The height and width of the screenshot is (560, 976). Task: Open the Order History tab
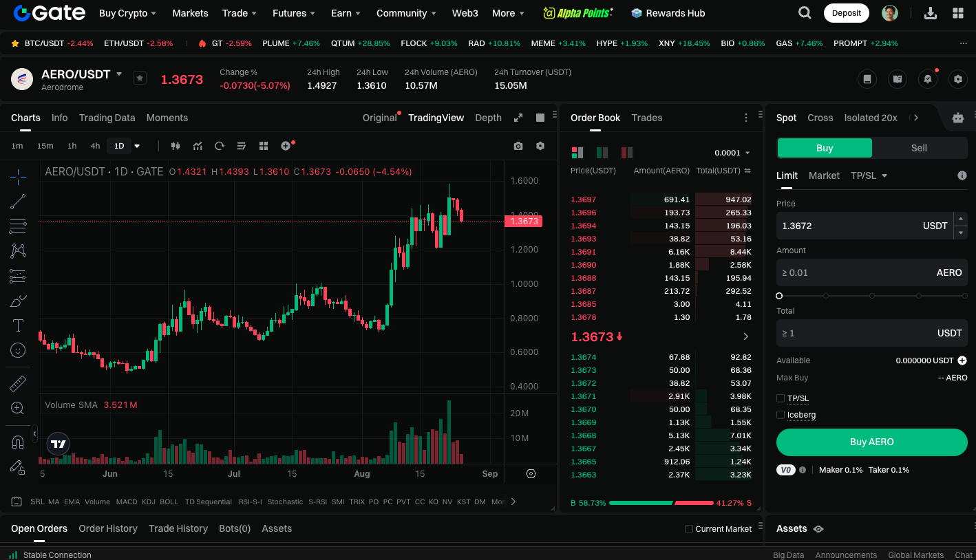click(108, 528)
